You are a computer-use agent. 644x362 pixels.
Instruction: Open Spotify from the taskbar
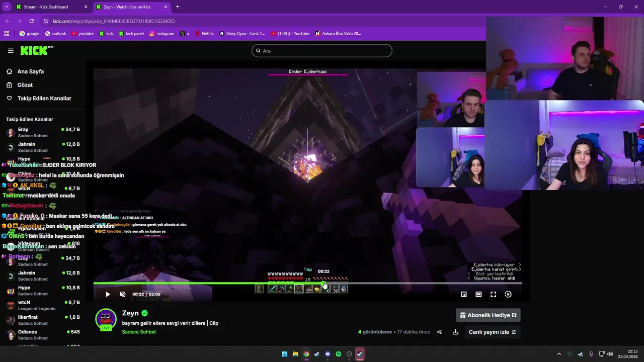(x=338, y=354)
